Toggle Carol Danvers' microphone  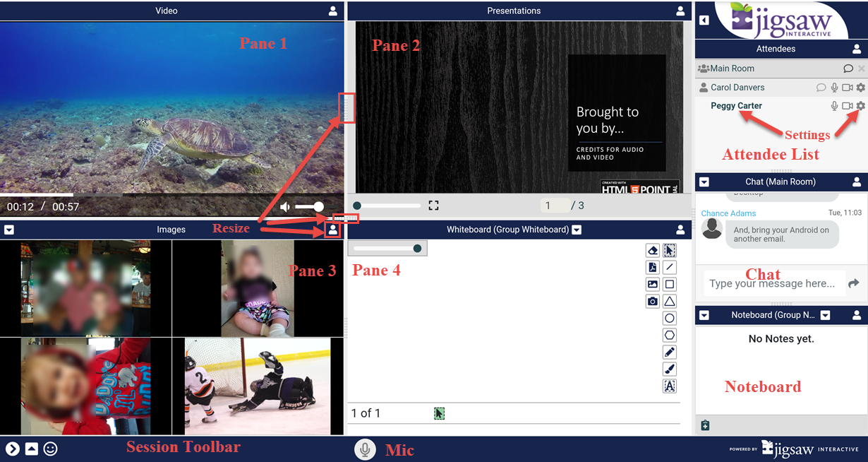(x=835, y=88)
